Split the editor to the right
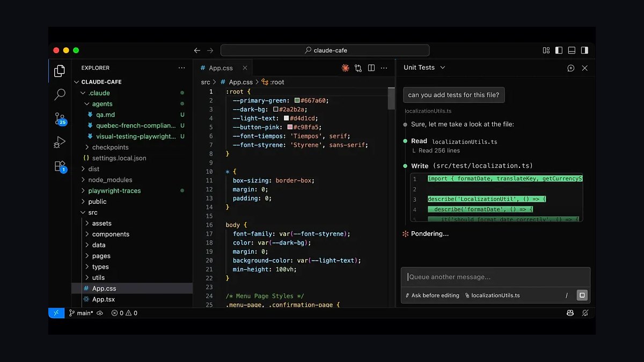 click(x=371, y=68)
